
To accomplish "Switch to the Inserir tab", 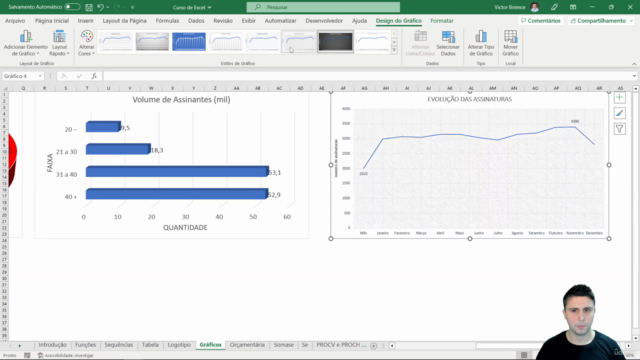I will [86, 21].
